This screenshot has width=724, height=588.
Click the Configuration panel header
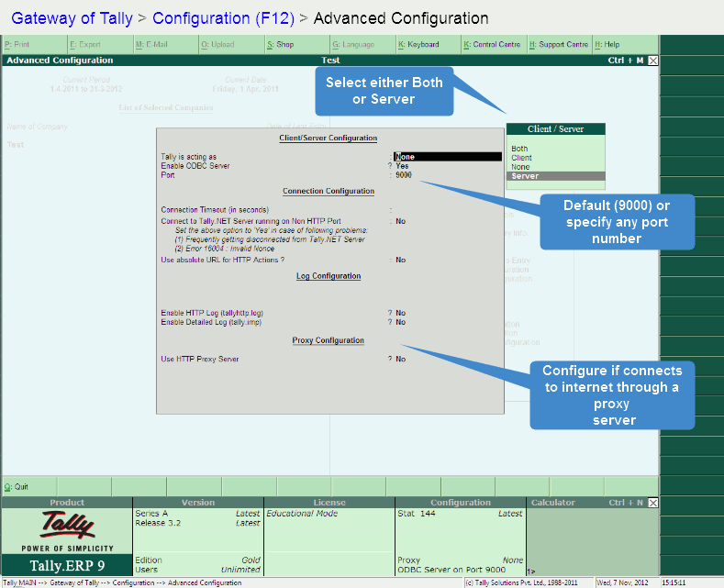pos(461,503)
